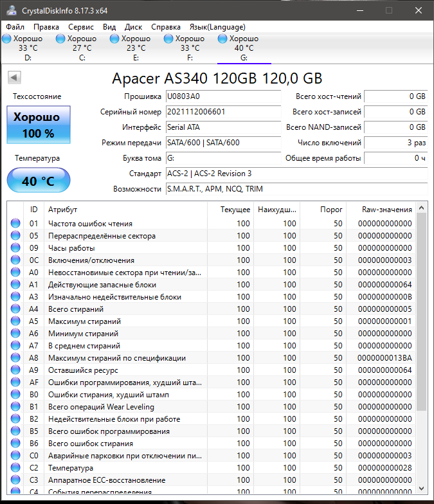Click the attribute list vertical scrollbar thumb
This screenshot has height=504, width=434.
pyautogui.click(x=422, y=312)
